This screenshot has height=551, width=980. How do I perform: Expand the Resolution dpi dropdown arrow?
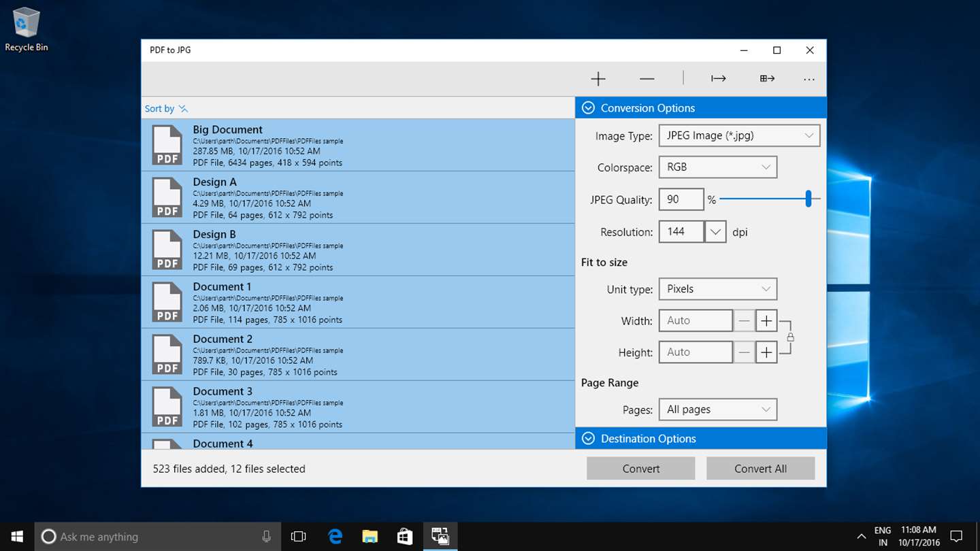point(715,232)
